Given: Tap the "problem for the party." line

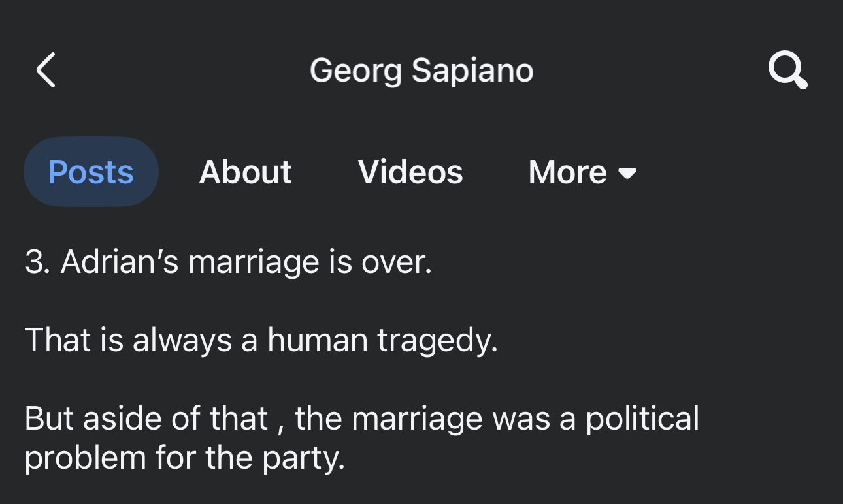Looking at the screenshot, I should pyautogui.click(x=184, y=458).
